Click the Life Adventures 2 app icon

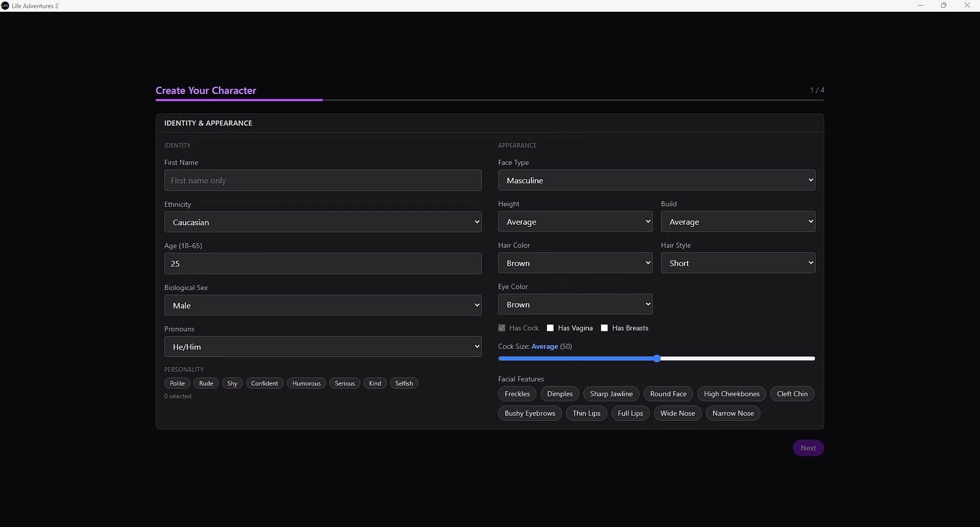[5, 6]
